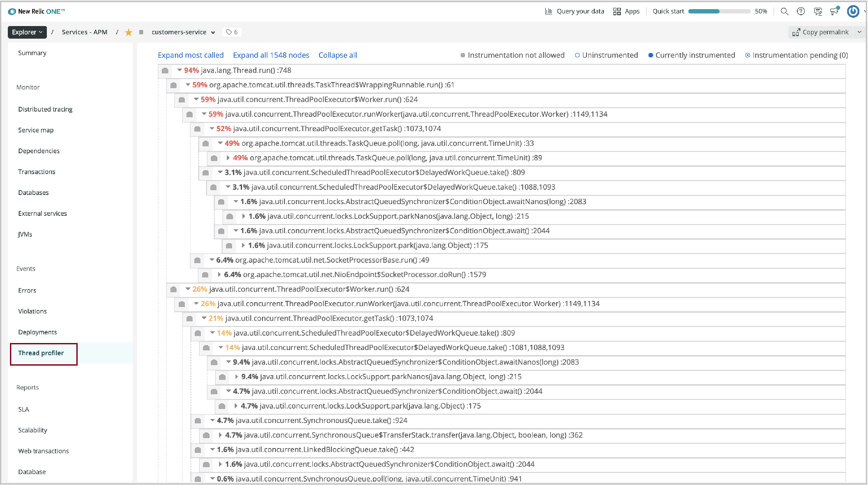Toggle the favorite star for customers-service
This screenshot has width=868, height=485.
(128, 32)
